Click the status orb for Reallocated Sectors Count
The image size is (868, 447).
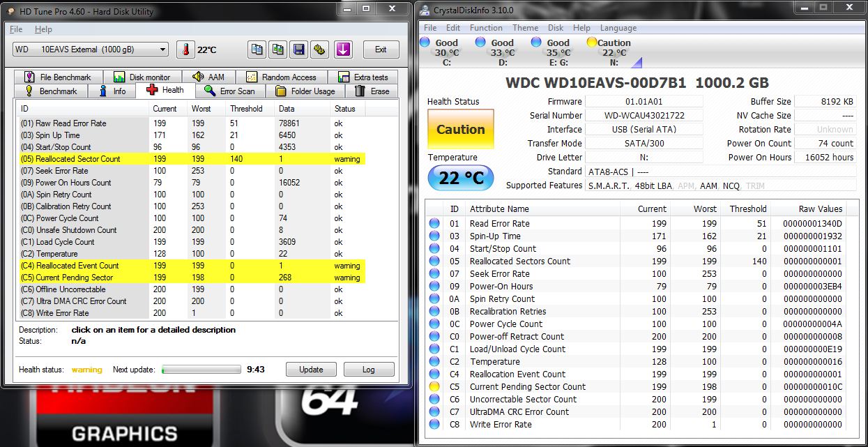[434, 262]
